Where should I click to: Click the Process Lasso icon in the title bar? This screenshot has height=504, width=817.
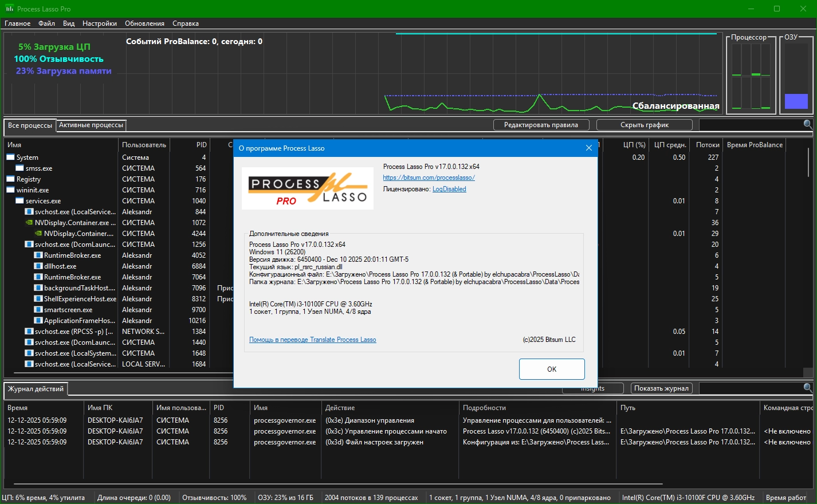click(x=10, y=9)
